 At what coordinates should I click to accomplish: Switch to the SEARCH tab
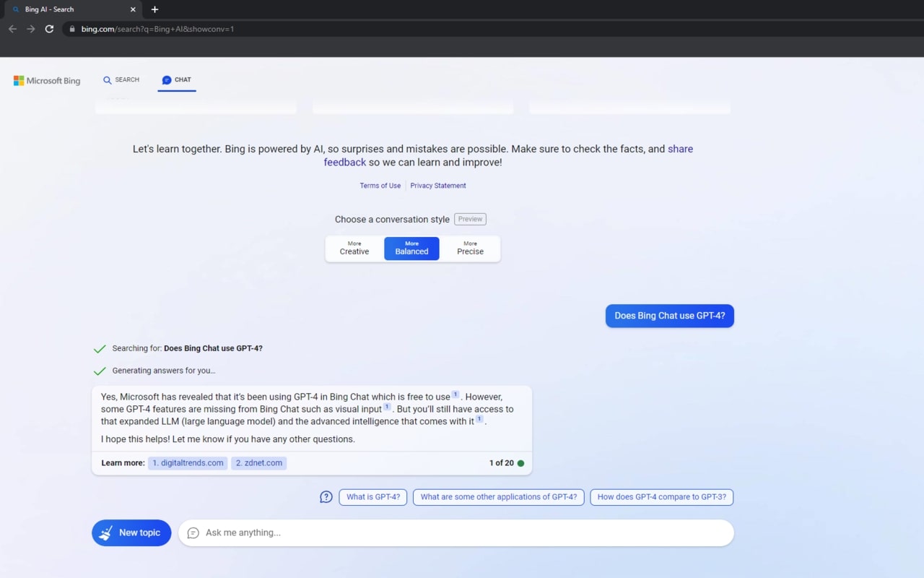[x=121, y=79]
